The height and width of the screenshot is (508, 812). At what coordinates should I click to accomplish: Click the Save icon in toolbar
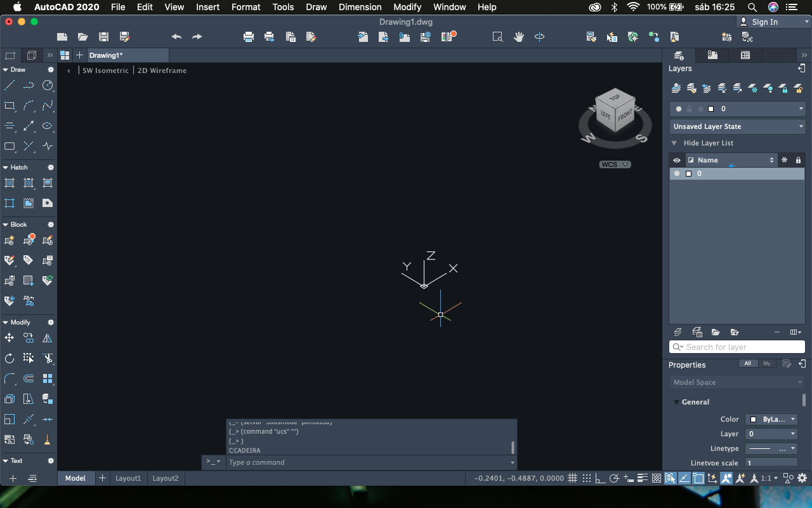[103, 37]
